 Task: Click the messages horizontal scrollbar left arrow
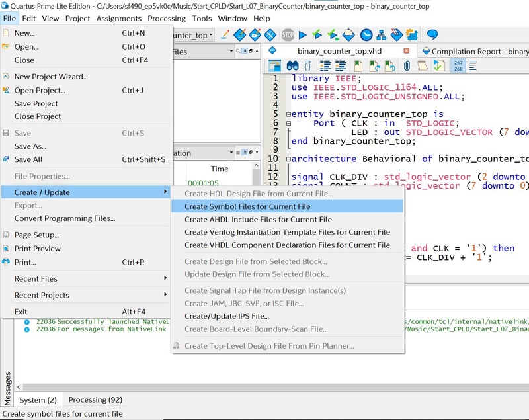click(19, 387)
